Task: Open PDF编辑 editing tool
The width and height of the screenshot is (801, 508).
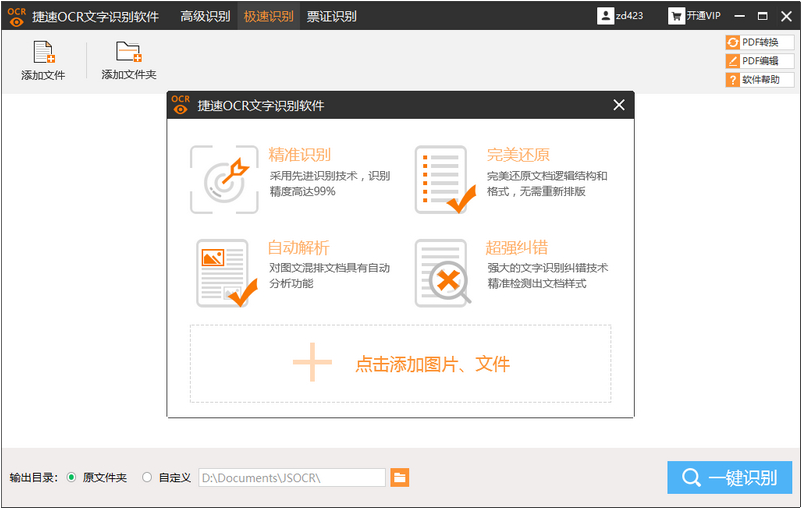Action: (759, 61)
